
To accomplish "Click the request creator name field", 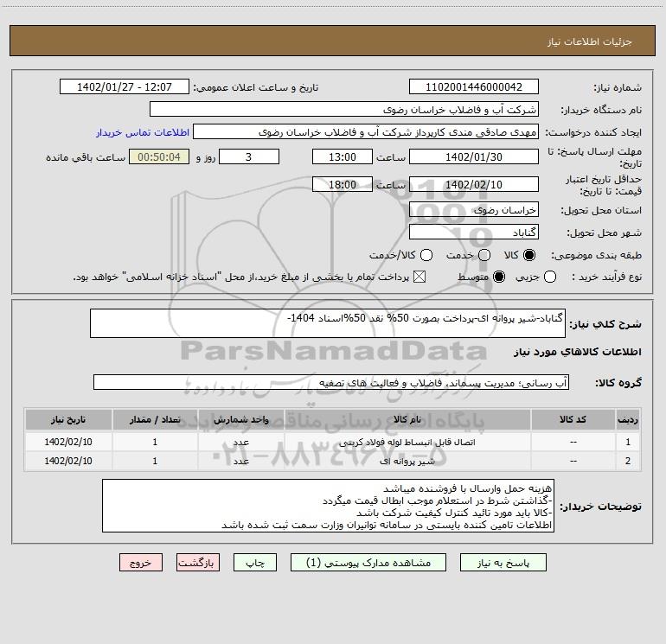I will click(x=366, y=131).
